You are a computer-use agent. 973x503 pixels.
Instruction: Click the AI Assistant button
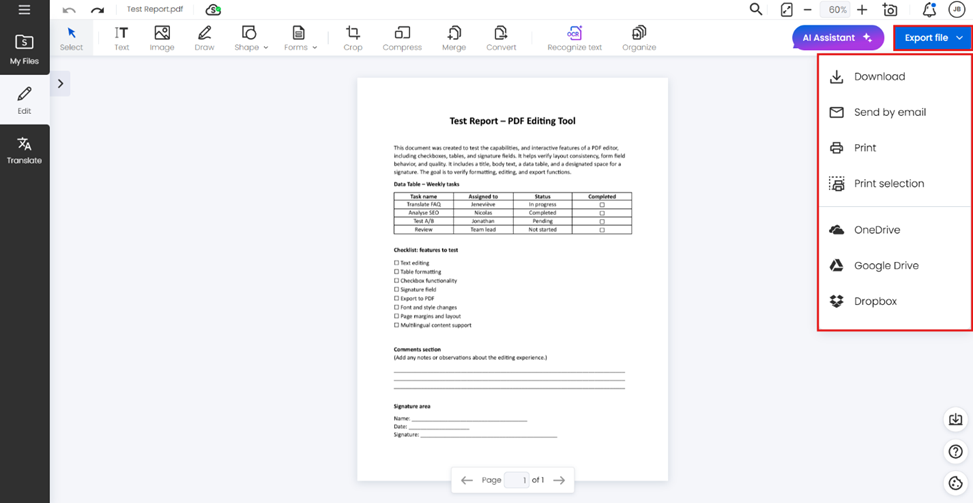tap(837, 38)
